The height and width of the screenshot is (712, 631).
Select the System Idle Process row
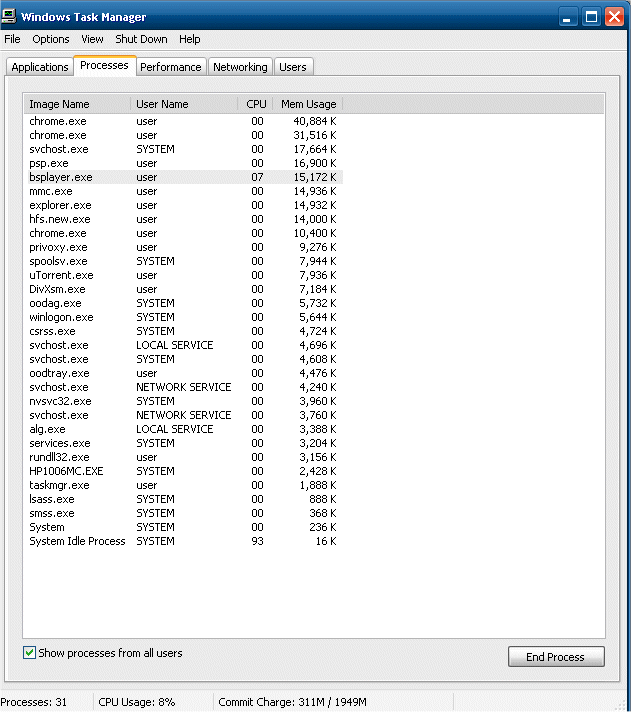point(183,541)
